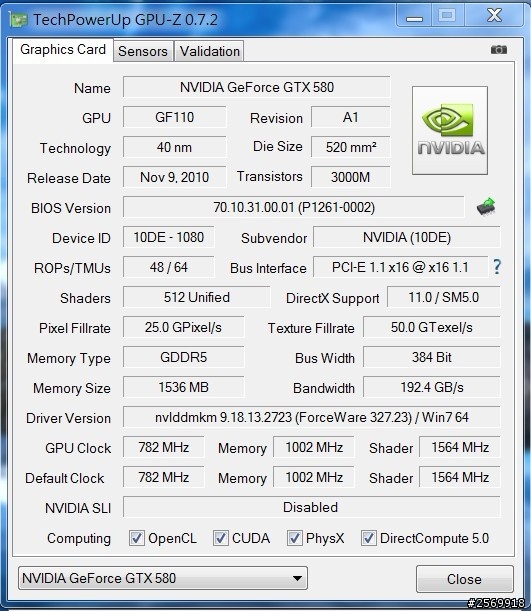Image resolution: width=531 pixels, height=611 pixels.
Task: Toggle the CUDA checkbox
Action: [221, 538]
